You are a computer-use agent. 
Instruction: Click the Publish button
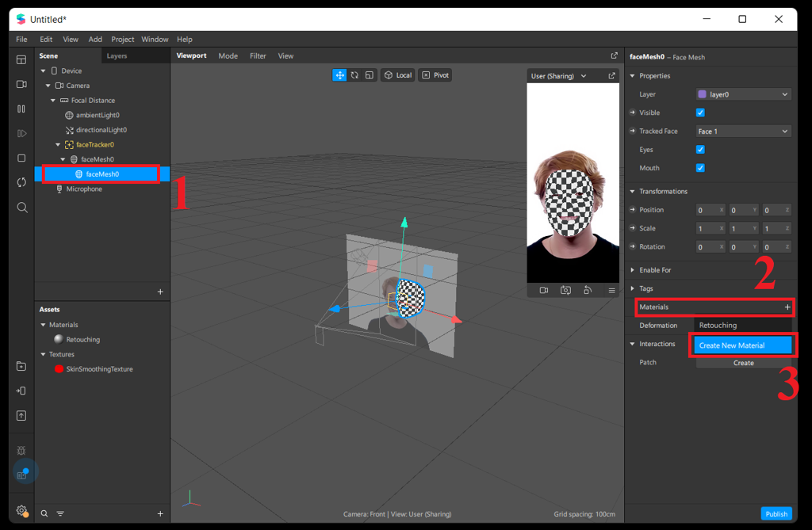coord(776,513)
